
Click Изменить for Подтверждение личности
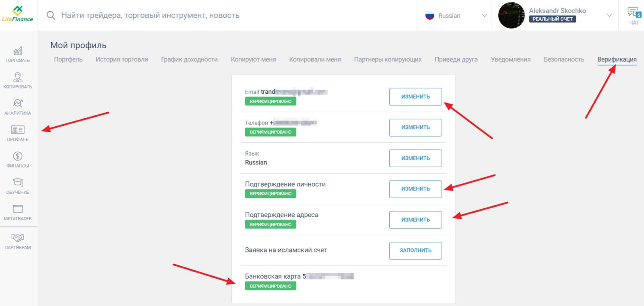(x=415, y=189)
